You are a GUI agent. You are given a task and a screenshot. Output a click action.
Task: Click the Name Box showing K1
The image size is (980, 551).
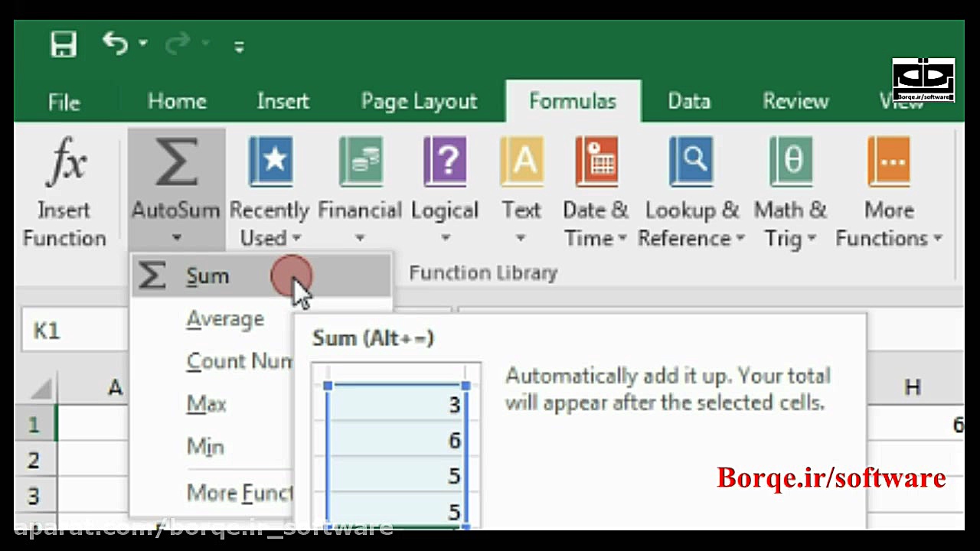coord(75,331)
